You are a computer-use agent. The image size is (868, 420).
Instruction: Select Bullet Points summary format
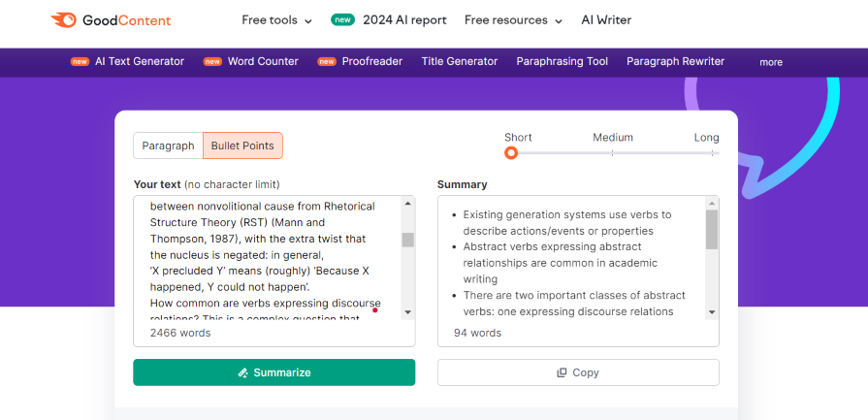tap(242, 145)
